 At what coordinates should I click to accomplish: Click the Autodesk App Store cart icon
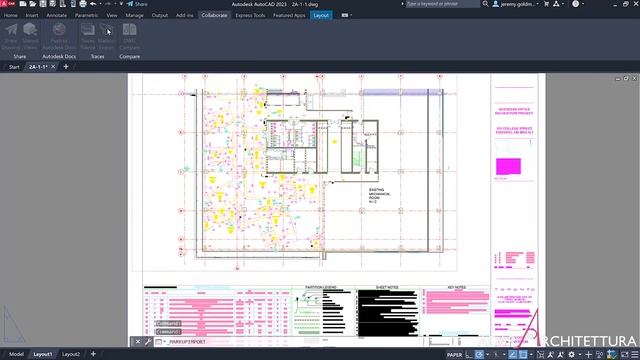pyautogui.click(x=547, y=4)
